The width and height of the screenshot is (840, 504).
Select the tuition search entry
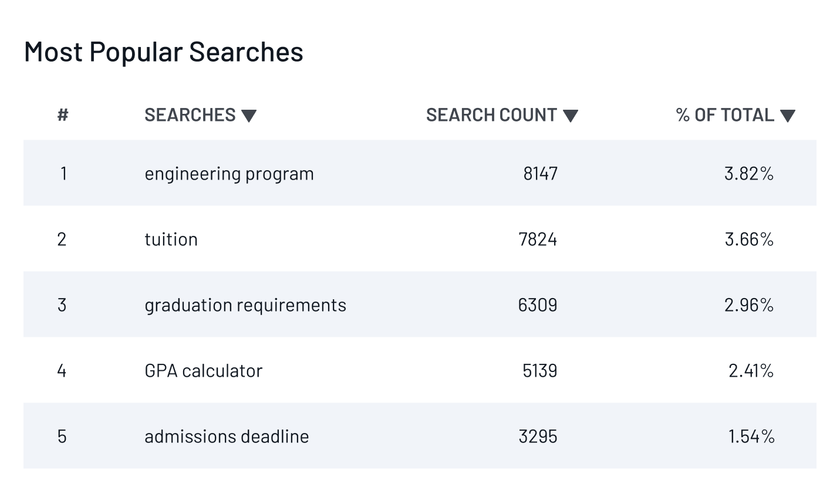[171, 239]
